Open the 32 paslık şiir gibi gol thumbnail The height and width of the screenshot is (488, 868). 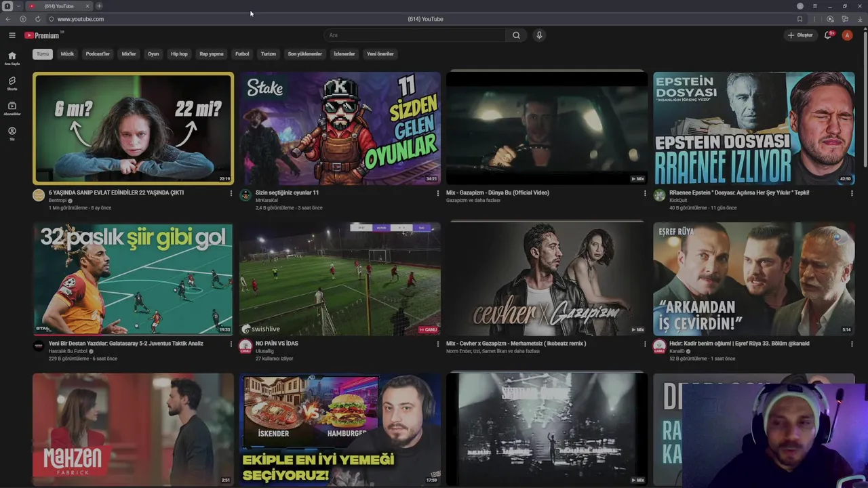[133, 279]
